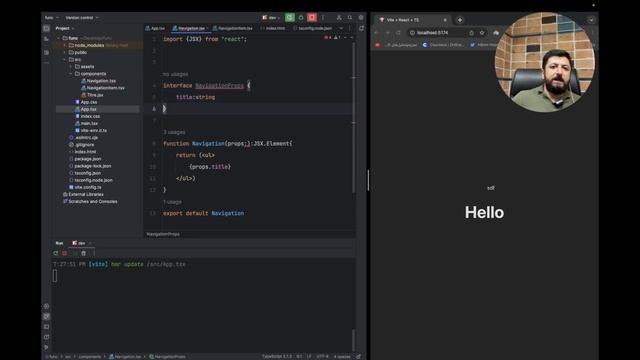This screenshot has height=360, width=640.
Task: Collapse the components folder
Action: coord(71,74)
